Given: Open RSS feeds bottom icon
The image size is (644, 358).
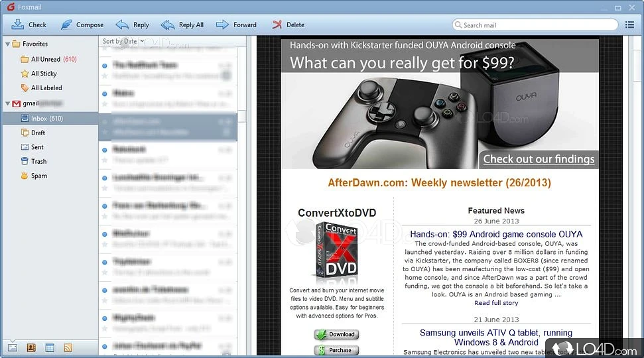Looking at the screenshot, I should tap(68, 348).
